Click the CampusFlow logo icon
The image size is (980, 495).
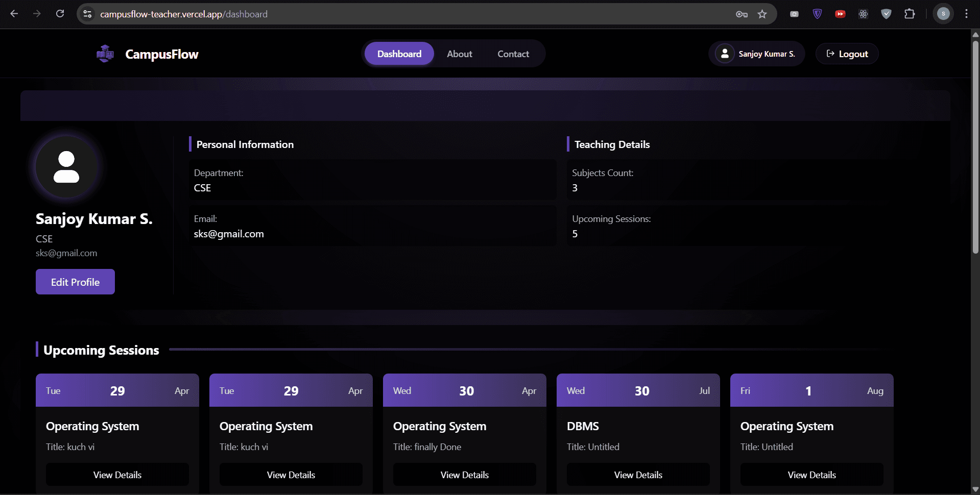pos(105,53)
